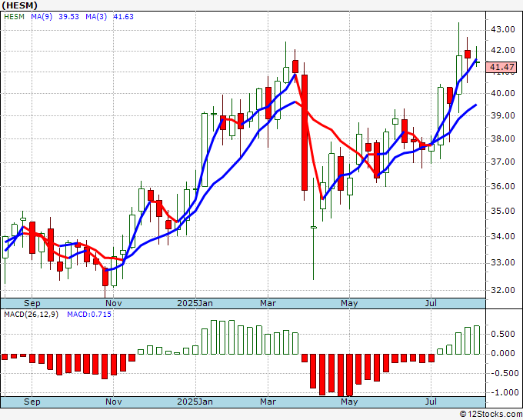The width and height of the screenshot is (523, 420).
Task: Click the 34.00 price axis label
Action: 503,236
